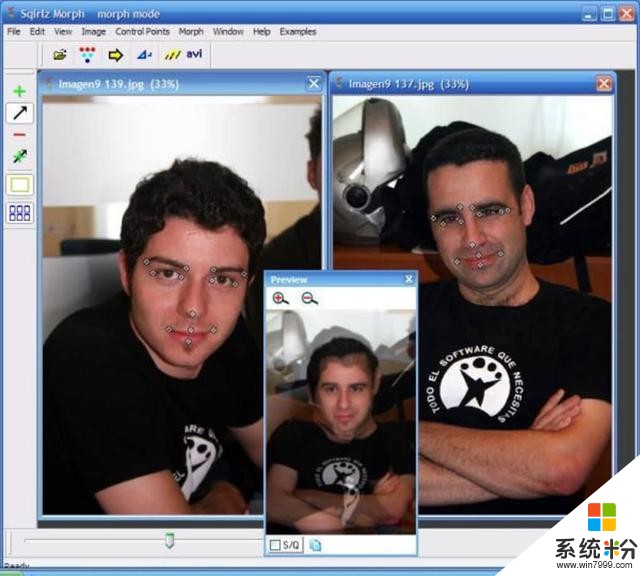Select the green plus add point tool

[x=19, y=91]
